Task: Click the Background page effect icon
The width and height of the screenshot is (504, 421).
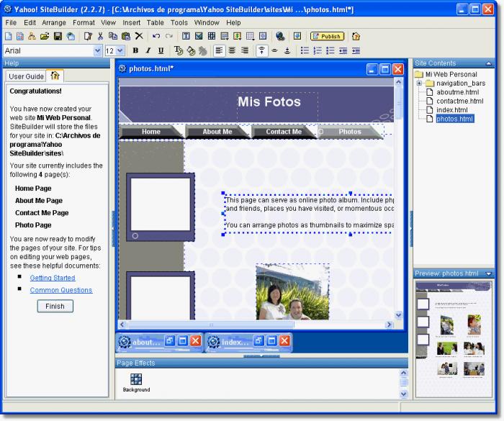Action: click(136, 383)
